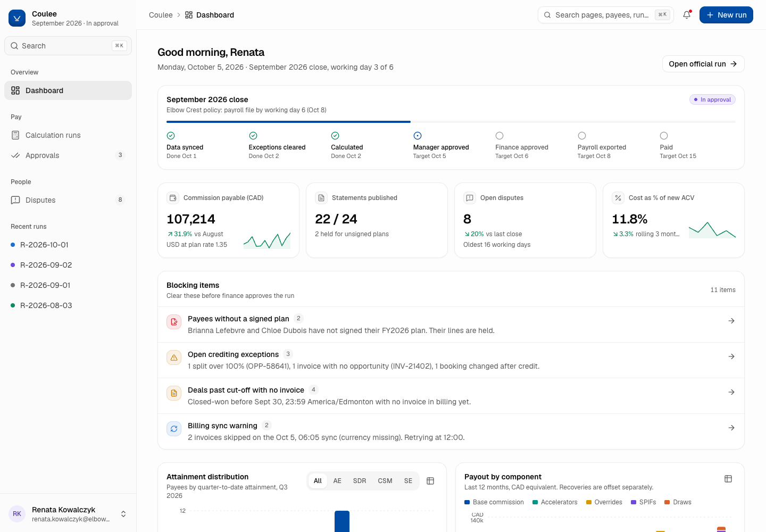The image size is (766, 532).
Task: Expand the Renata Kowalczyk account switcher
Action: pyautogui.click(x=123, y=514)
